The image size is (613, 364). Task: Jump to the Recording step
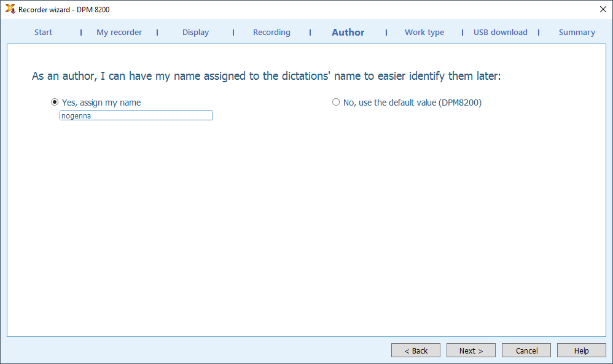[x=271, y=33]
